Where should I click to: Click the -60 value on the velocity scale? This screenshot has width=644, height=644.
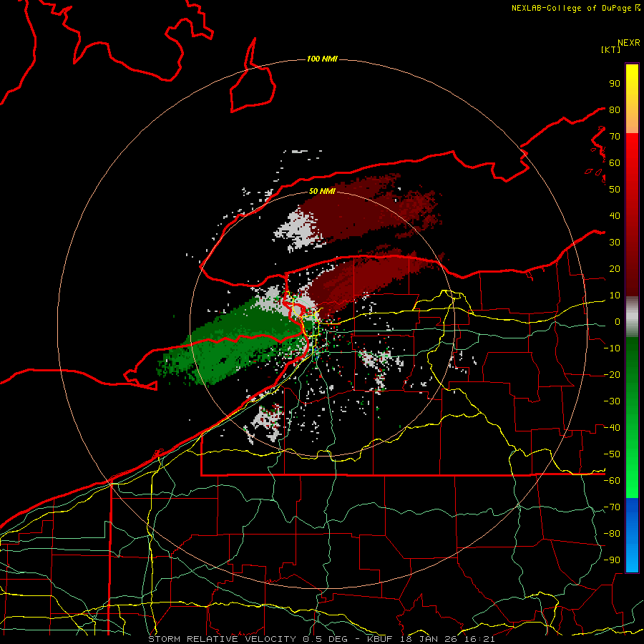tap(612, 481)
